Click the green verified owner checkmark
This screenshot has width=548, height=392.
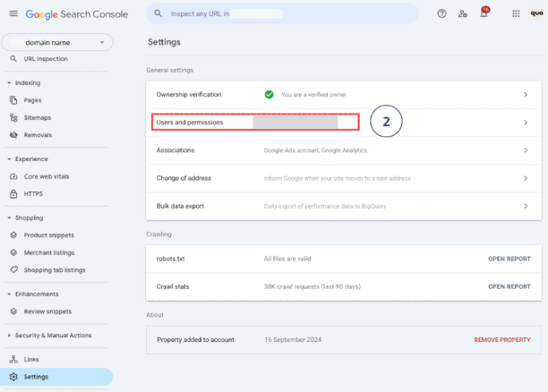[269, 95]
